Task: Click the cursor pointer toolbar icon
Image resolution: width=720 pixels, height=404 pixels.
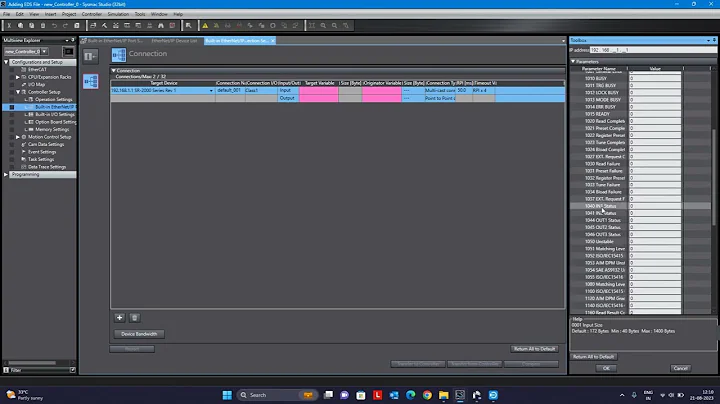Action: point(189,26)
